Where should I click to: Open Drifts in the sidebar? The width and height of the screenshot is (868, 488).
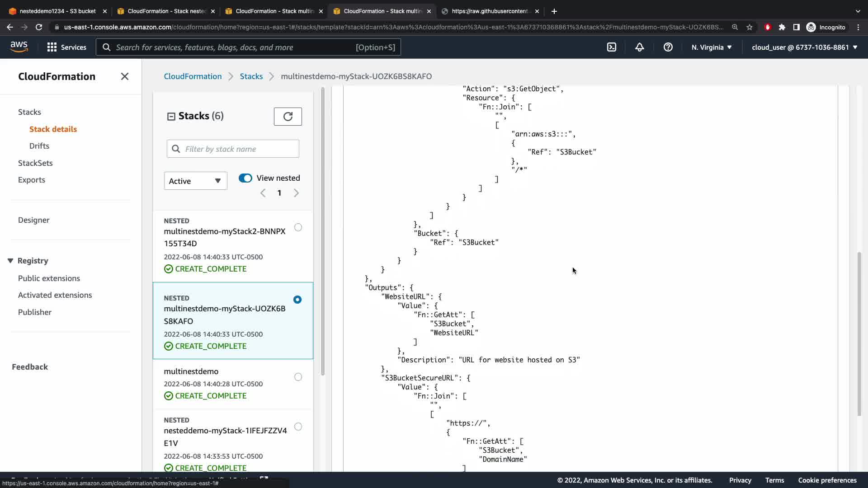39,146
